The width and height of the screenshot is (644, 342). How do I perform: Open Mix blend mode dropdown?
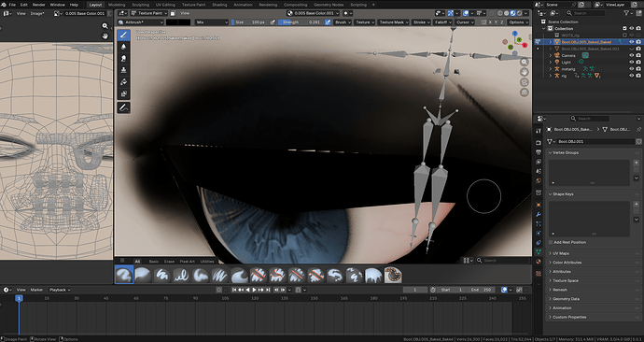pos(212,22)
